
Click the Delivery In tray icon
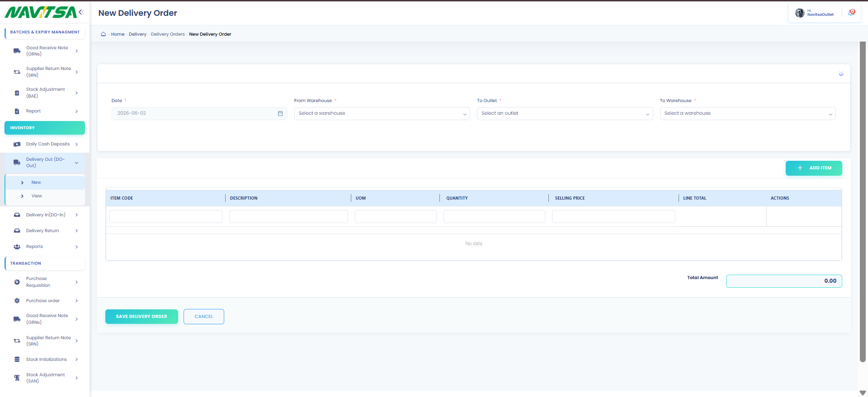pyautogui.click(x=17, y=215)
